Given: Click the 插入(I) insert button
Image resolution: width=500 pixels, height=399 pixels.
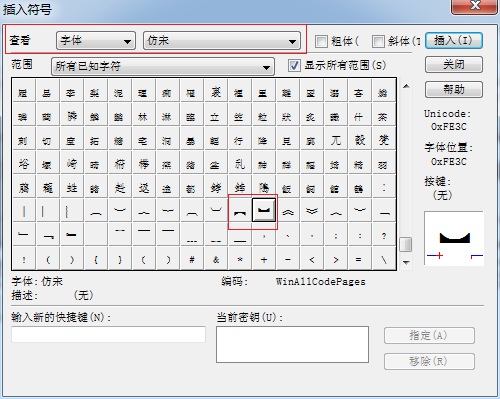Looking at the screenshot, I should pyautogui.click(x=454, y=41).
